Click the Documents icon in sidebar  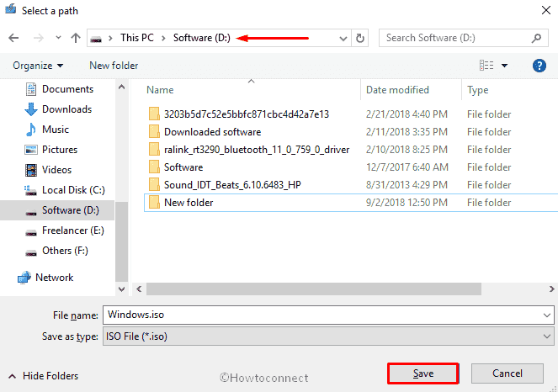coord(31,89)
